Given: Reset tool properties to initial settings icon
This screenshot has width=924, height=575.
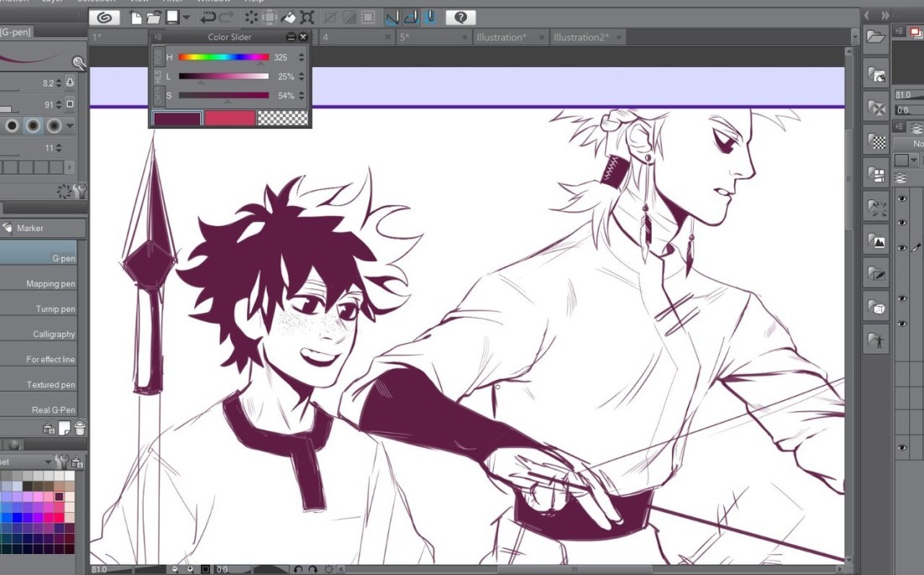Looking at the screenshot, I should [64, 191].
